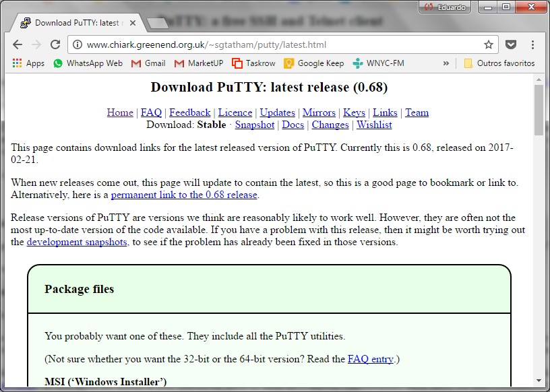Open the Mirrors link
Screen dimensions: 550x392
[x=319, y=112]
